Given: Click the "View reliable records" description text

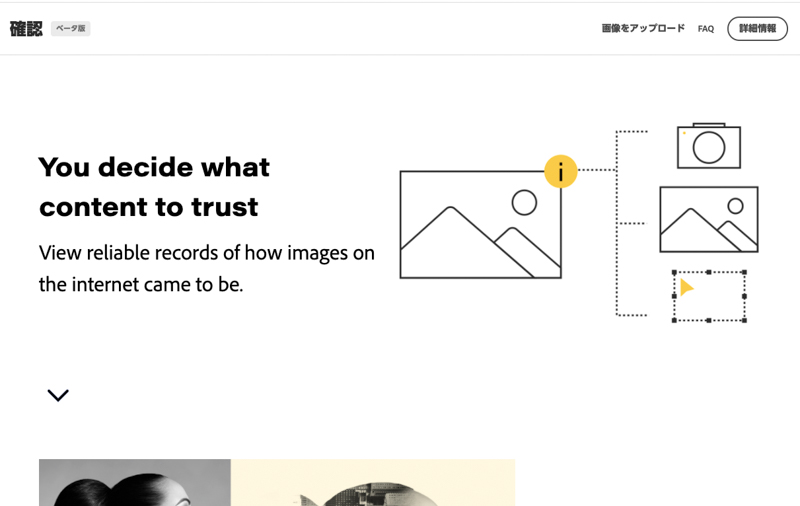Looking at the screenshot, I should pos(206,268).
